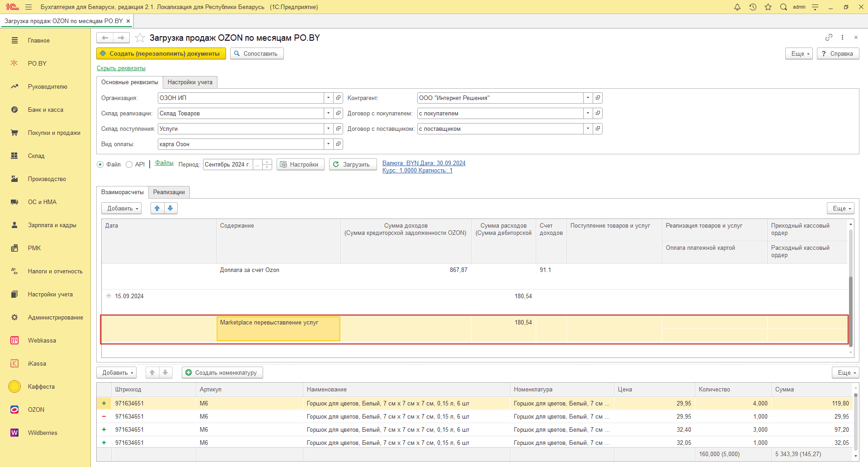Expand the Организация dropdown list

click(329, 98)
